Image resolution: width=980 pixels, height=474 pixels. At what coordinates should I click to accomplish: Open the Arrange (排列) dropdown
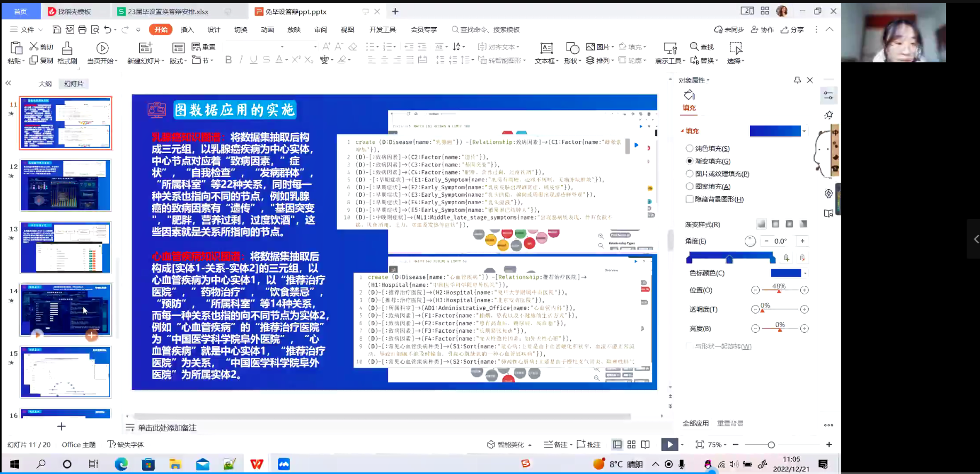[x=600, y=60]
